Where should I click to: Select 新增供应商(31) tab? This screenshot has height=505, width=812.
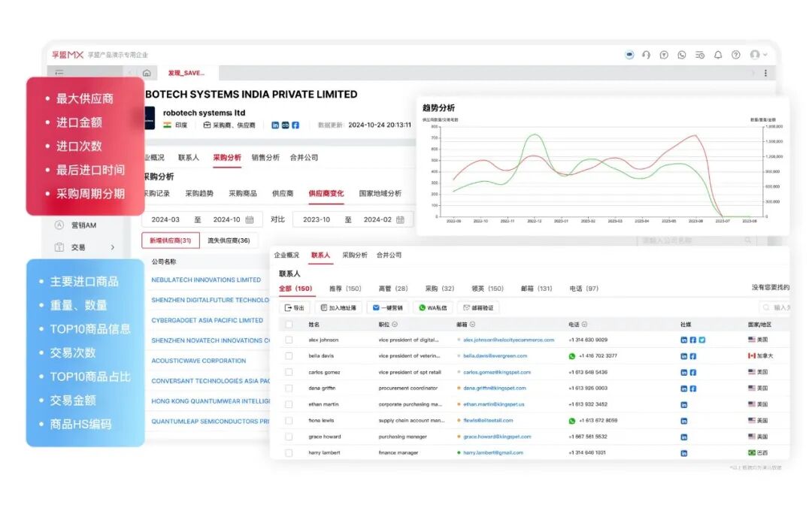tap(171, 240)
